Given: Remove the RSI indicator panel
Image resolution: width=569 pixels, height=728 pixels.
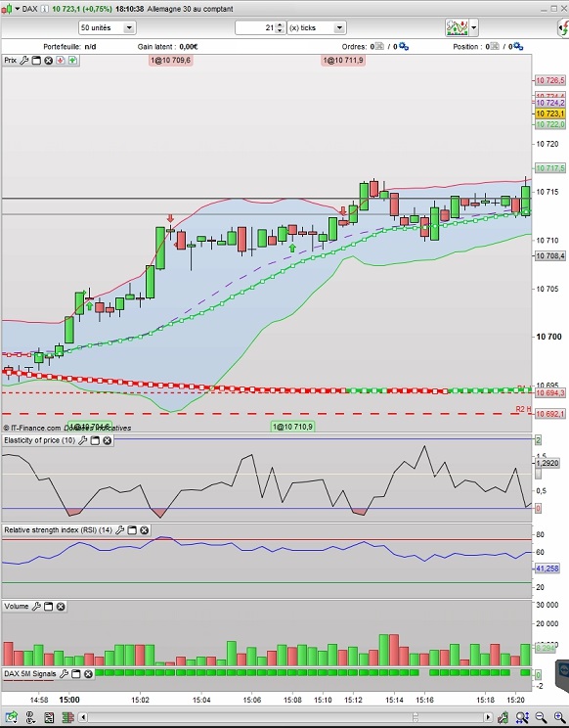Looking at the screenshot, I should coord(145,530).
